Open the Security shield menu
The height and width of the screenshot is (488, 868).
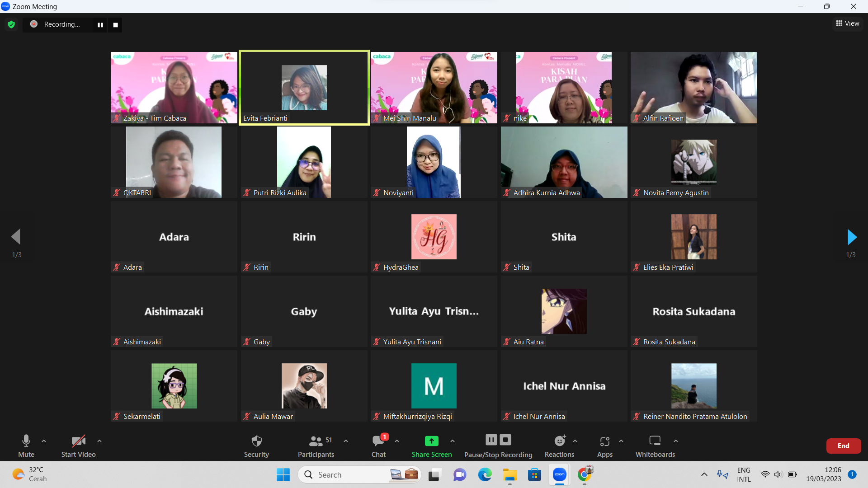click(256, 441)
